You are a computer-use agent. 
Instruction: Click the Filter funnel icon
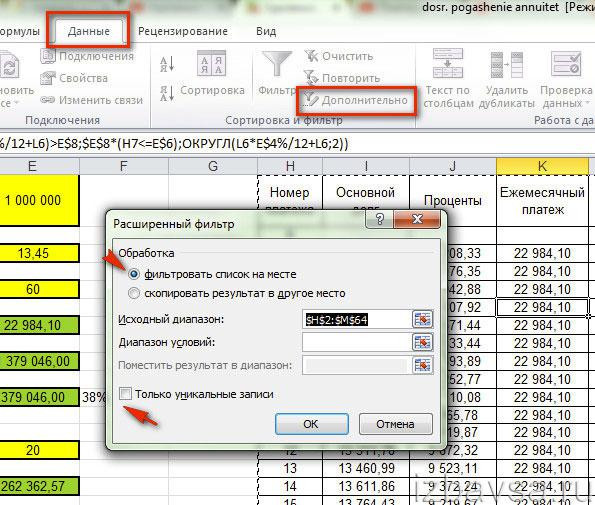[x=277, y=64]
